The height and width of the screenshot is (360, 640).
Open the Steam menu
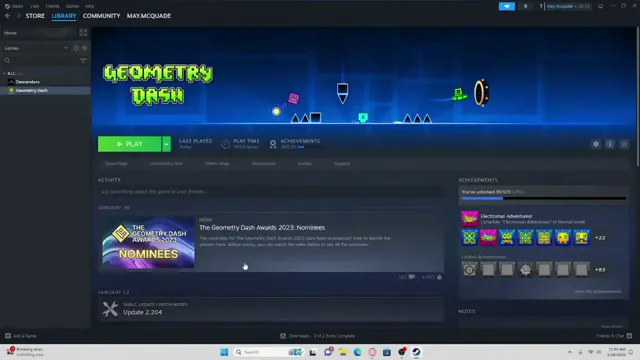point(14,6)
